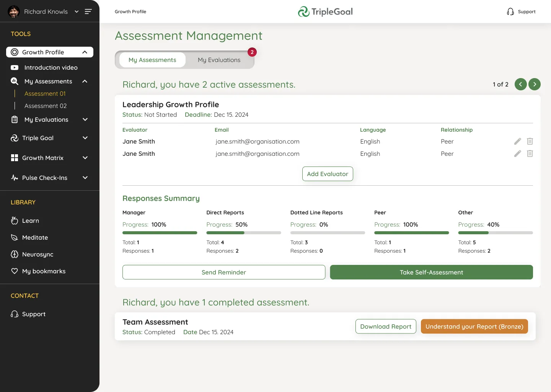
Task: Click My bookmarks heart icon
Action: coord(14,271)
